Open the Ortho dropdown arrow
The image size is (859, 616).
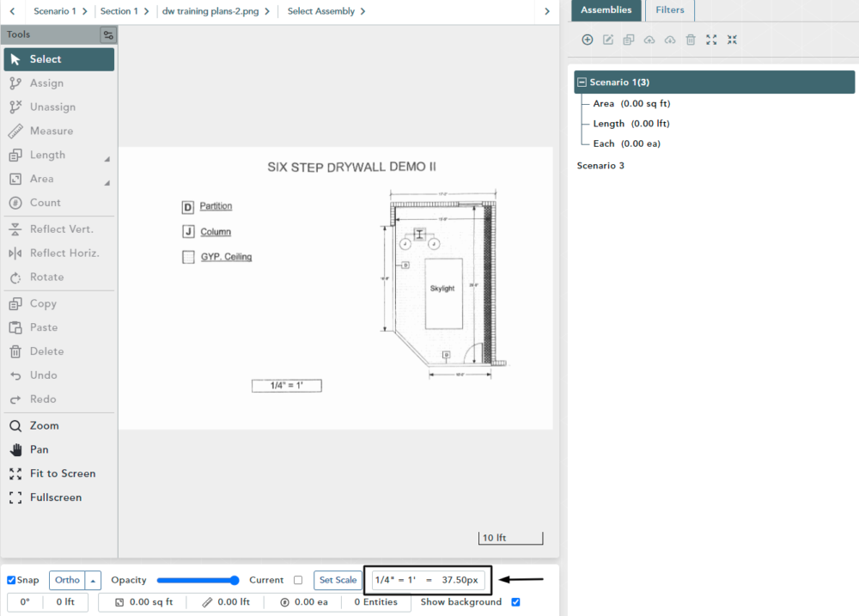[x=94, y=580]
